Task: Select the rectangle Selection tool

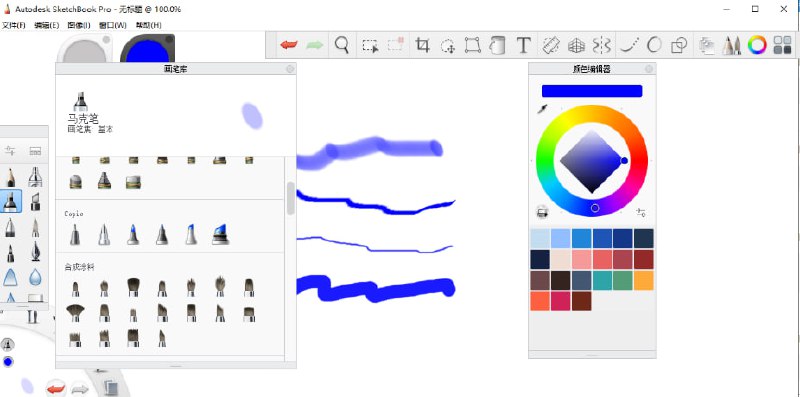Action: (370, 45)
